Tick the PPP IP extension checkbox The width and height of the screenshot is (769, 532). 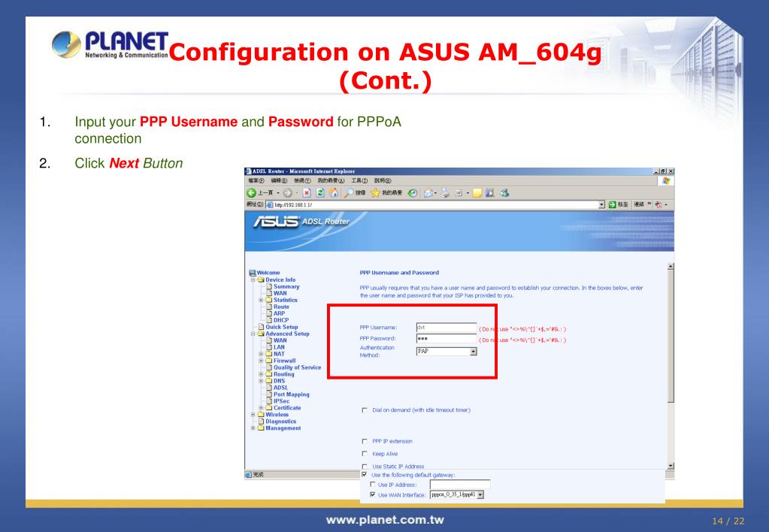tap(365, 441)
